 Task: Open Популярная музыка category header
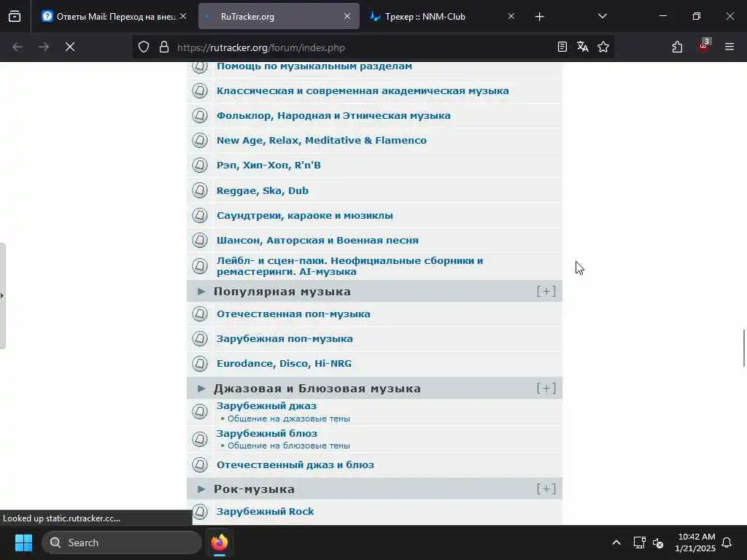point(282,292)
